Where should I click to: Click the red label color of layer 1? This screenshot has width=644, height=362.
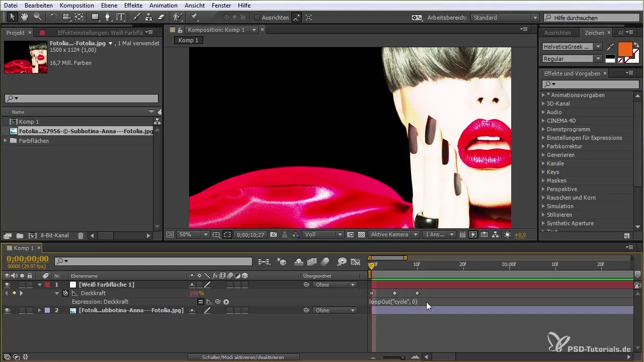48,285
